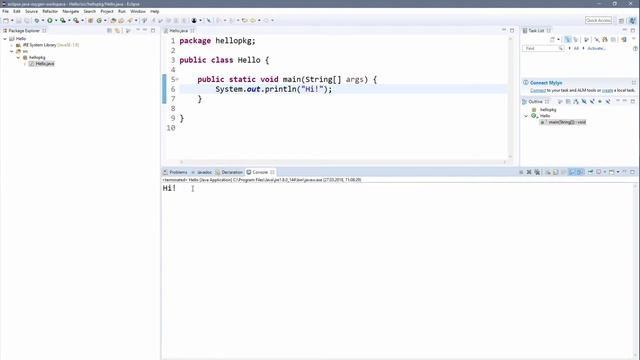Select the Java perspective button
The width and height of the screenshot is (640, 360).
click(632, 20)
